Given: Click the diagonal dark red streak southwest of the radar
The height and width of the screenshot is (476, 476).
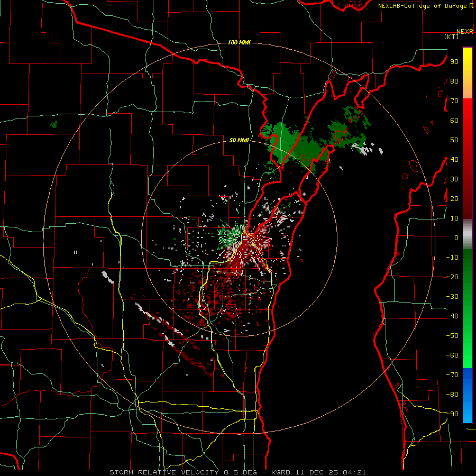Looking at the screenshot, I should pyautogui.click(x=194, y=359).
